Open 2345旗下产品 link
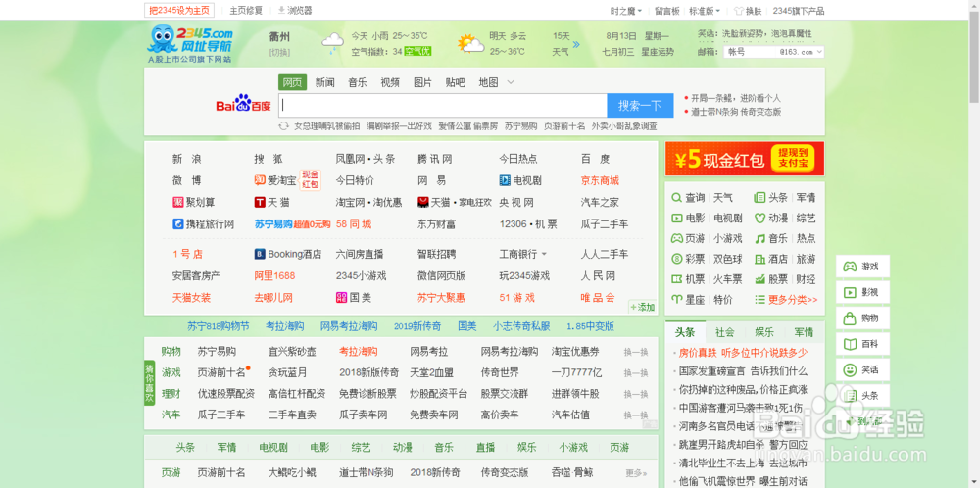This screenshot has width=980, height=488. point(798,11)
